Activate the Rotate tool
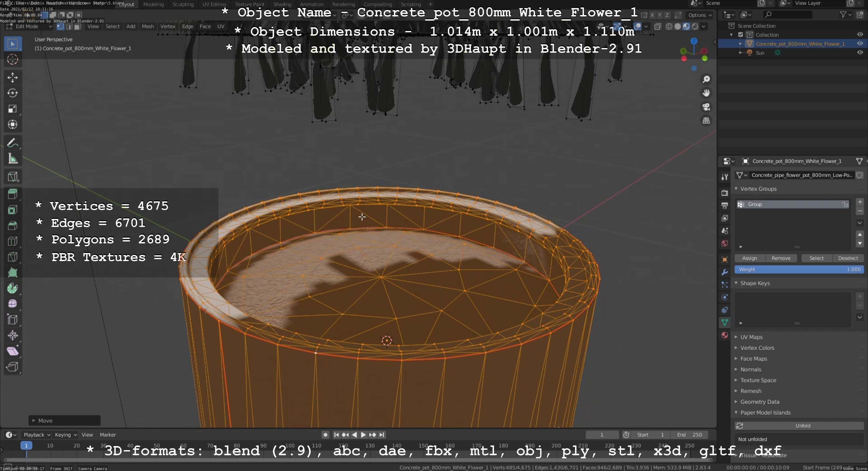 (x=12, y=93)
